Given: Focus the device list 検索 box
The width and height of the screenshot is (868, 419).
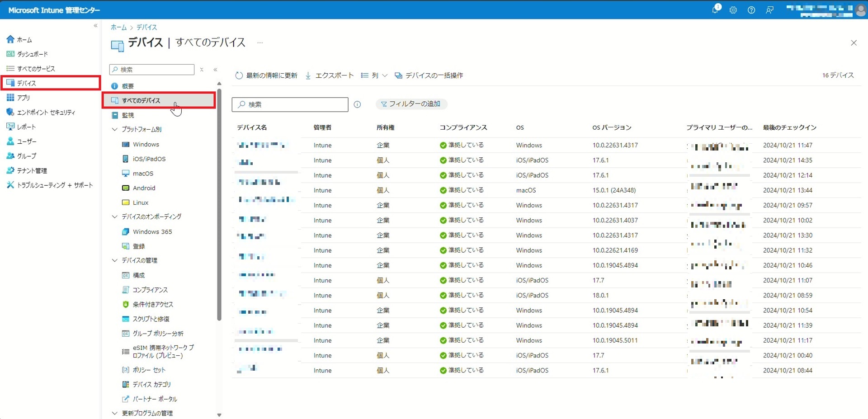Looking at the screenshot, I should (290, 104).
